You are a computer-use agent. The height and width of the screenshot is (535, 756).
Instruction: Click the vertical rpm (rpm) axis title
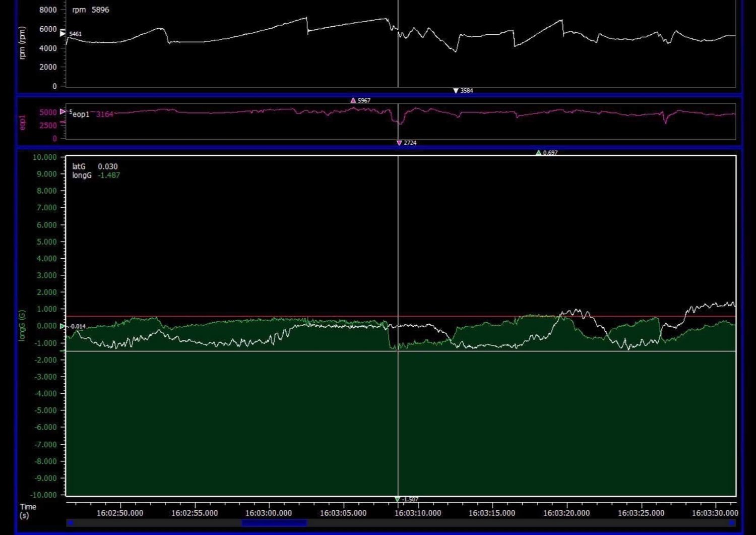click(22, 43)
